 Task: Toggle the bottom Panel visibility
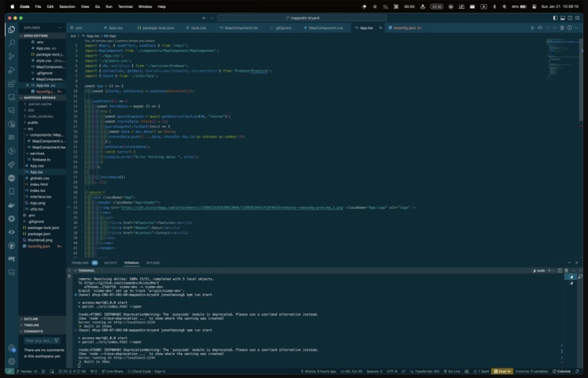(x=562, y=18)
